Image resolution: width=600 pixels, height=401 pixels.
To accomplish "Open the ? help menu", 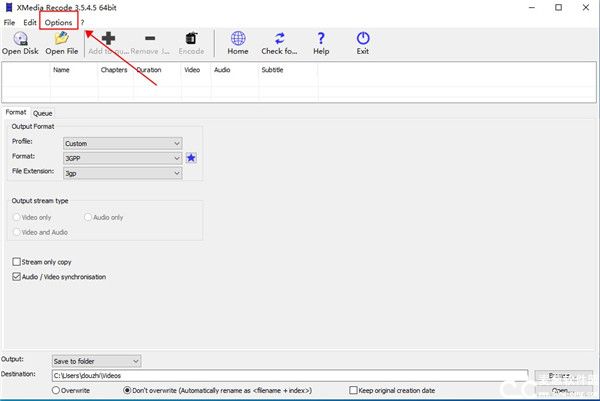I will pyautogui.click(x=82, y=23).
